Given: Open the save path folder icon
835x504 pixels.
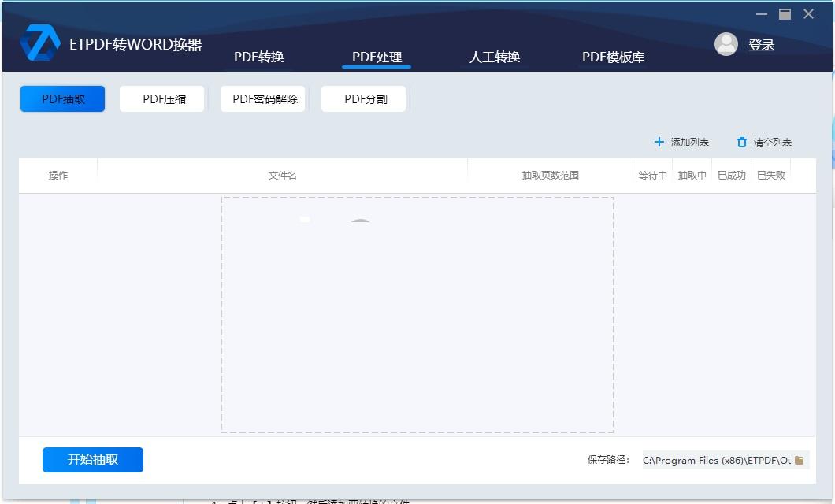Looking at the screenshot, I should pos(800,460).
